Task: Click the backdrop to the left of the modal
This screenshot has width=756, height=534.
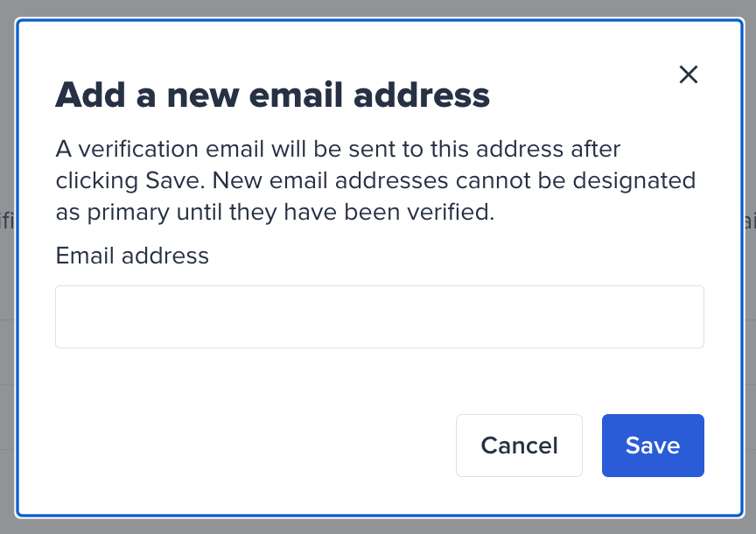Action: coord(9,263)
